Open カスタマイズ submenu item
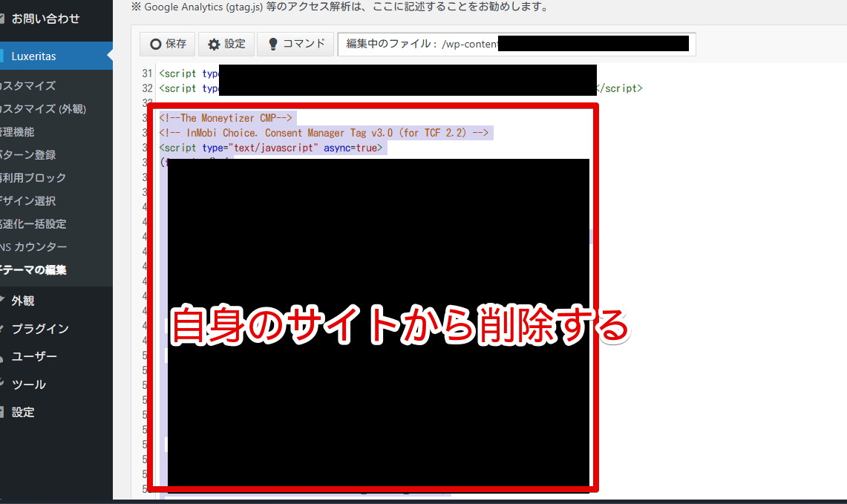This screenshot has width=847, height=504. (x=28, y=86)
